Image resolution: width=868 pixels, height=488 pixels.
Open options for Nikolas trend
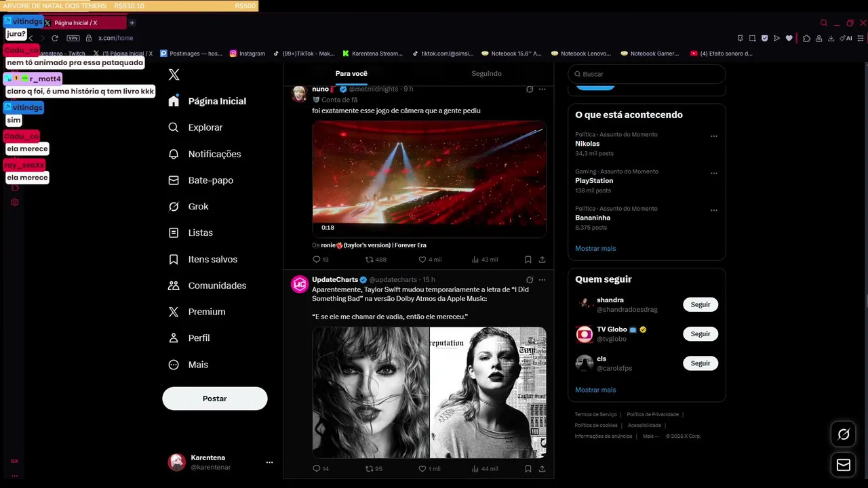(x=713, y=136)
